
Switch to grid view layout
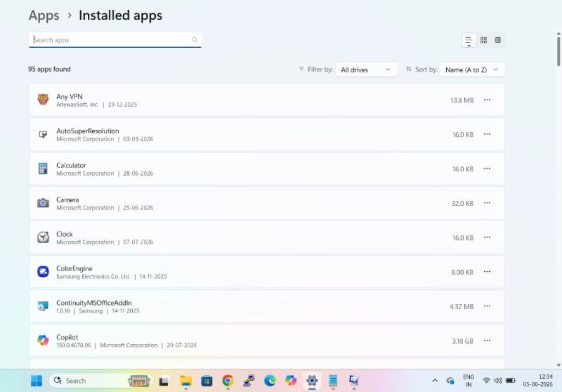pos(484,40)
